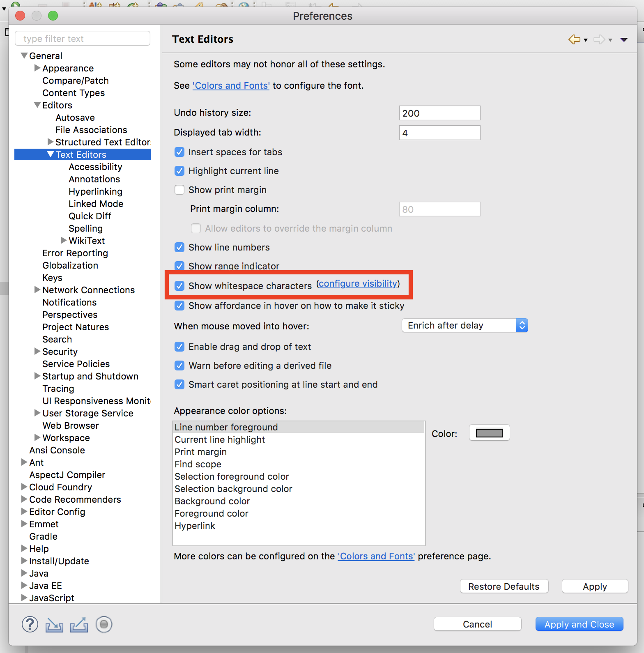Click the Apply button
Image resolution: width=644 pixels, height=653 pixels.
pos(595,586)
